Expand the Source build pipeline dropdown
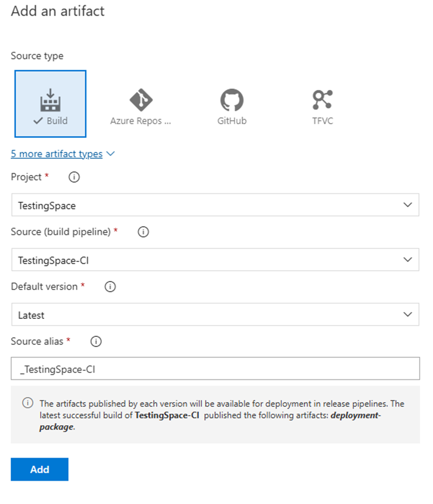This screenshot has width=433, height=504. pos(215,260)
